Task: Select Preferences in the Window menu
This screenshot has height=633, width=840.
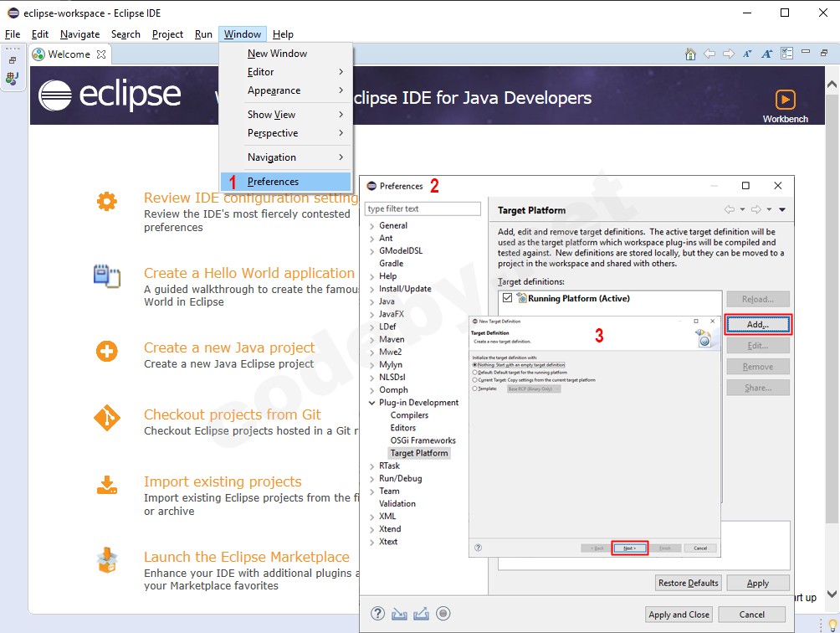Action: (286, 182)
